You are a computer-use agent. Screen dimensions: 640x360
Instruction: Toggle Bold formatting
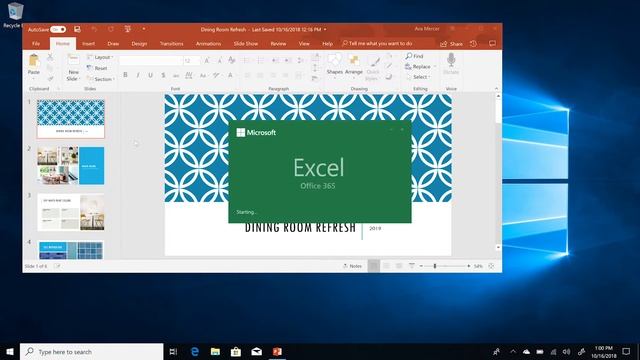(x=125, y=75)
